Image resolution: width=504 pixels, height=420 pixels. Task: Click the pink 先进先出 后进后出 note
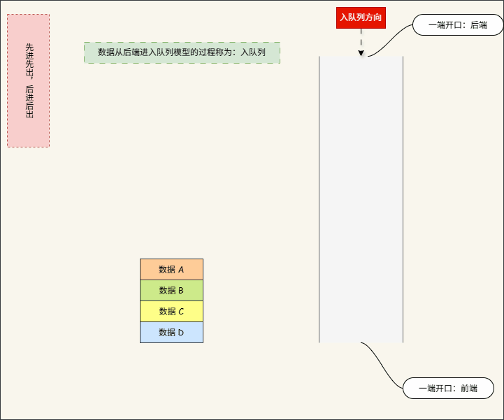coord(28,80)
